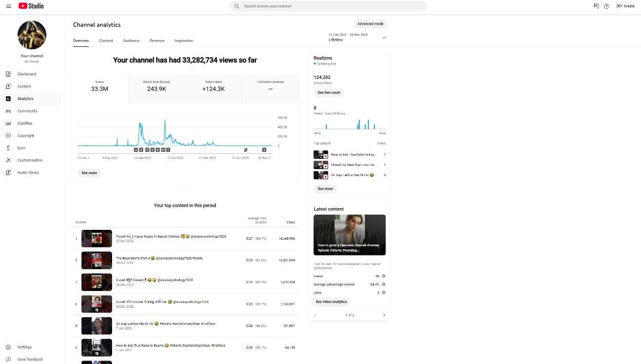Click the info indicator beside Latest content Views
Screen dimensions: 641x364
tap(384, 276)
